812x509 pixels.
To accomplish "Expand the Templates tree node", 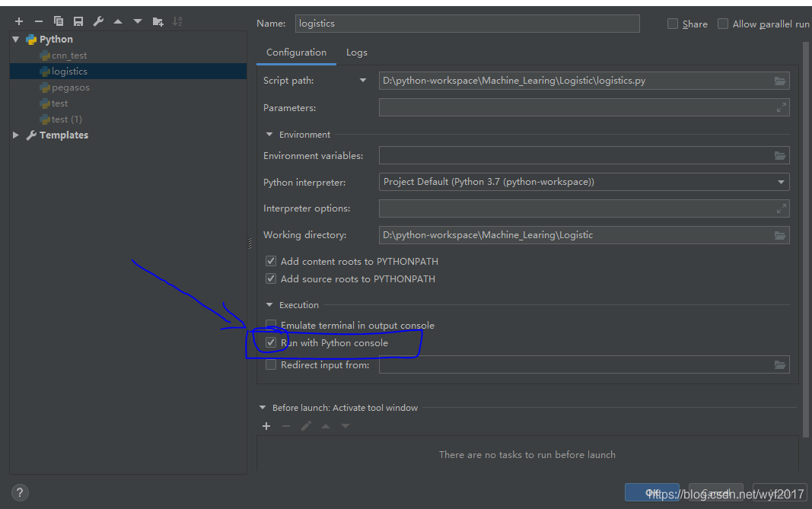I will click(x=16, y=135).
